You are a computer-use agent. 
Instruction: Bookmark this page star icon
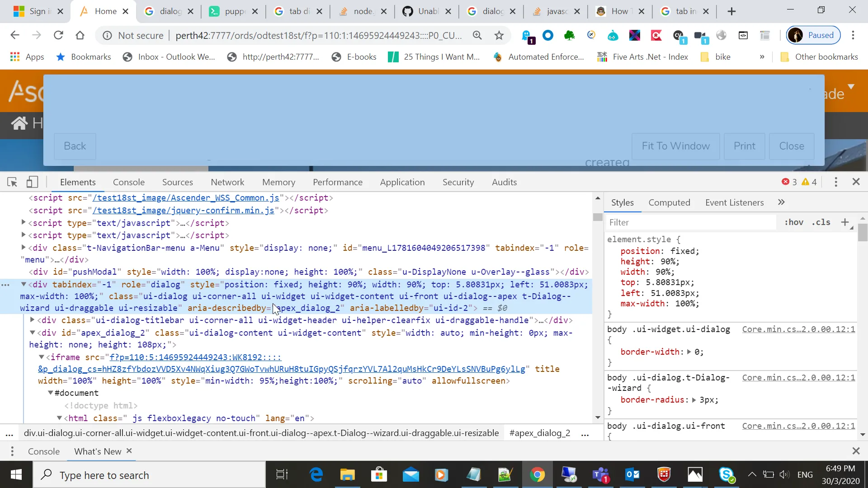pos(499,35)
